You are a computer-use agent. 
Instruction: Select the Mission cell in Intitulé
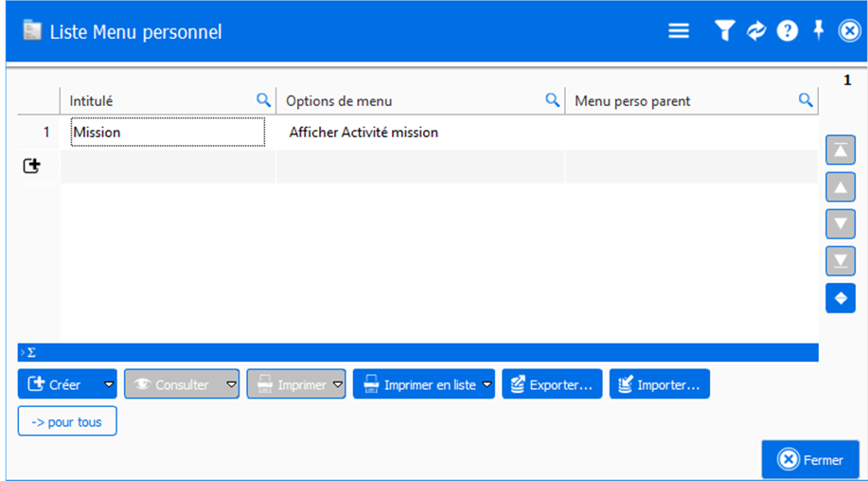[168, 133]
